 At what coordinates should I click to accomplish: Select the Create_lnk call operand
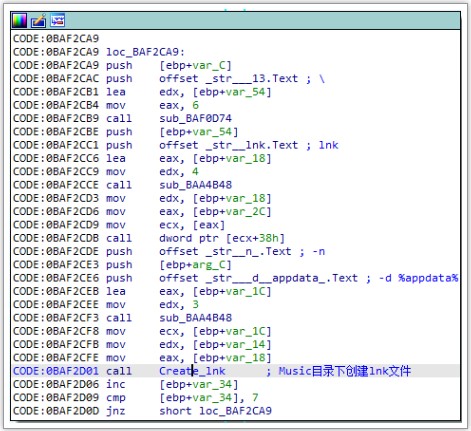click(x=192, y=371)
